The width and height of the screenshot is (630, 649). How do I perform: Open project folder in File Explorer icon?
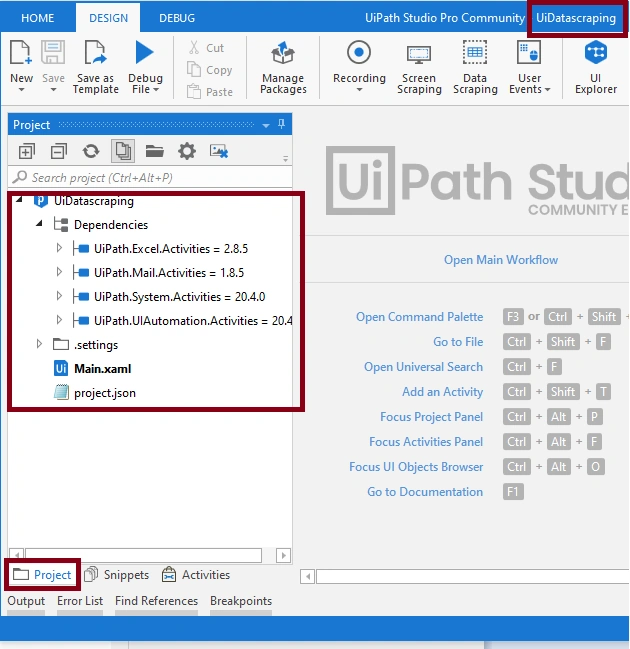click(x=155, y=151)
